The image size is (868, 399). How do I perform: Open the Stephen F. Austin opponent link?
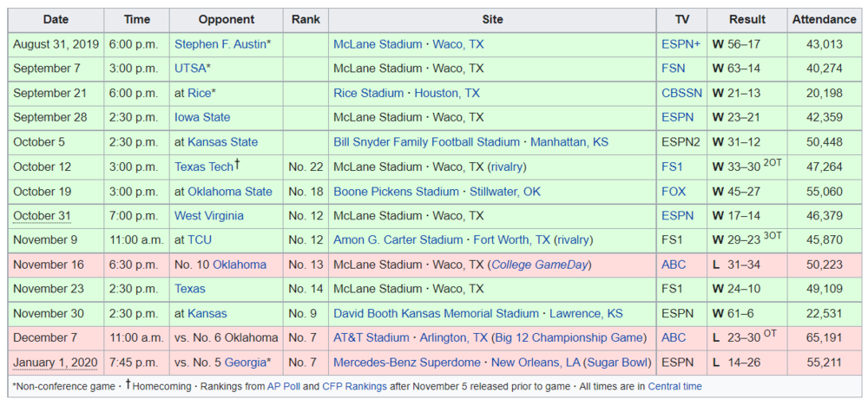pos(220,43)
